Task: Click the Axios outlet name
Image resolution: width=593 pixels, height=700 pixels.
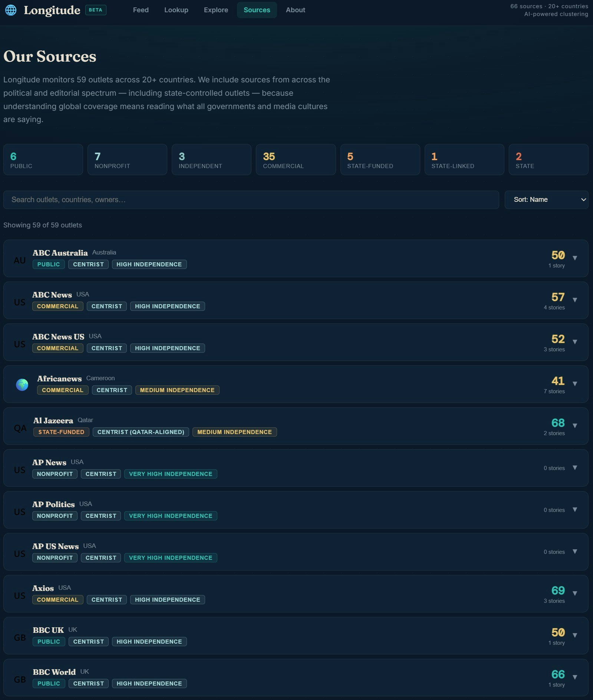Action: [x=43, y=588]
